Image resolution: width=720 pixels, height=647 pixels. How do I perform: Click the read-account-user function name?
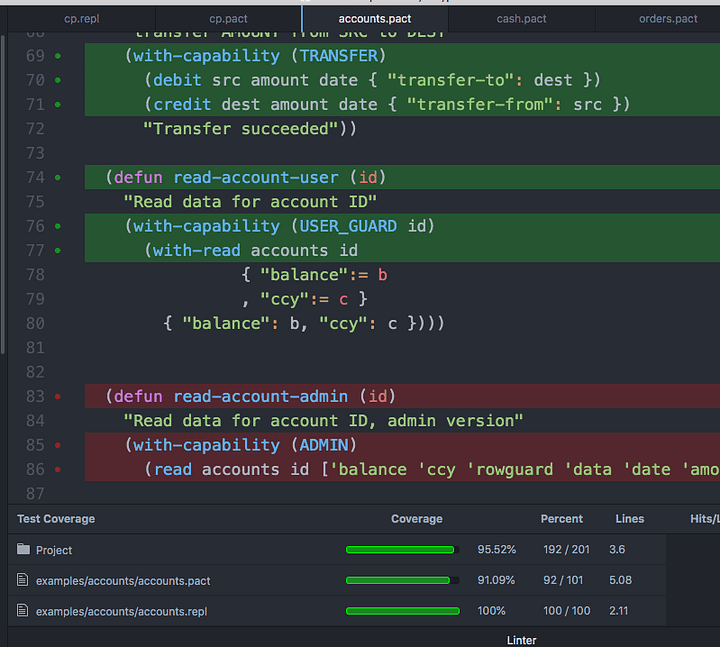(x=256, y=178)
